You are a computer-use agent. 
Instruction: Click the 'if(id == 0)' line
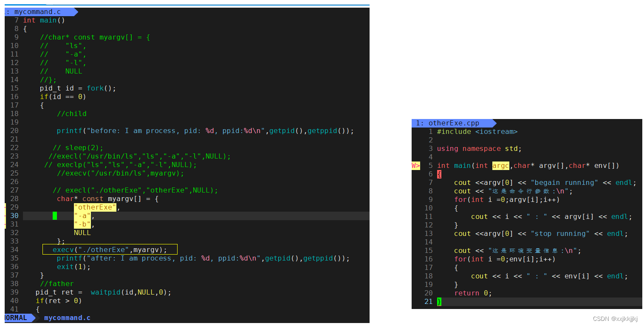(x=63, y=96)
